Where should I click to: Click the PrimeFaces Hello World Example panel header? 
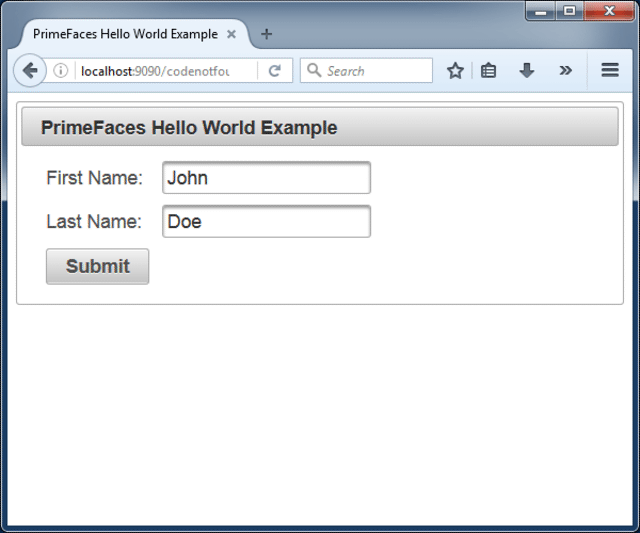pyautogui.click(x=320, y=127)
